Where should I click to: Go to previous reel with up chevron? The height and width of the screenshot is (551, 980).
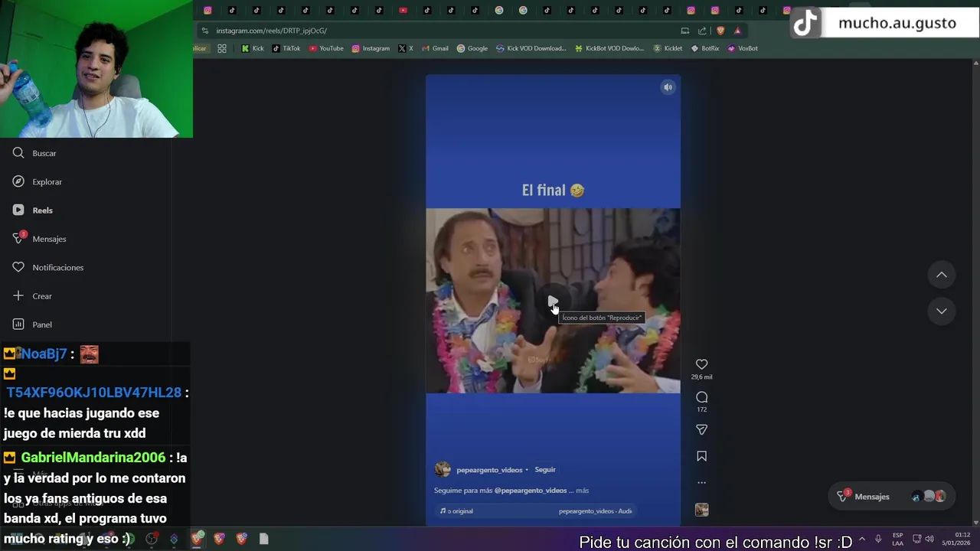942,275
